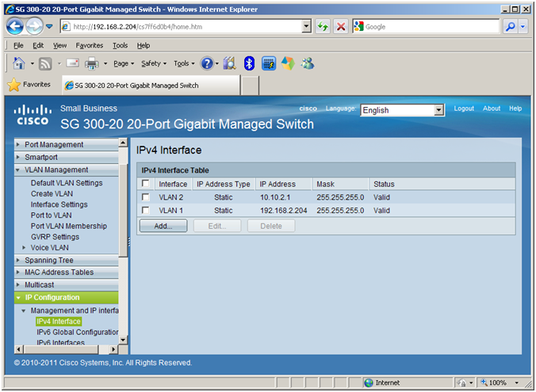This screenshot has height=392, width=536.
Task: Click the About link
Action: tap(492, 108)
